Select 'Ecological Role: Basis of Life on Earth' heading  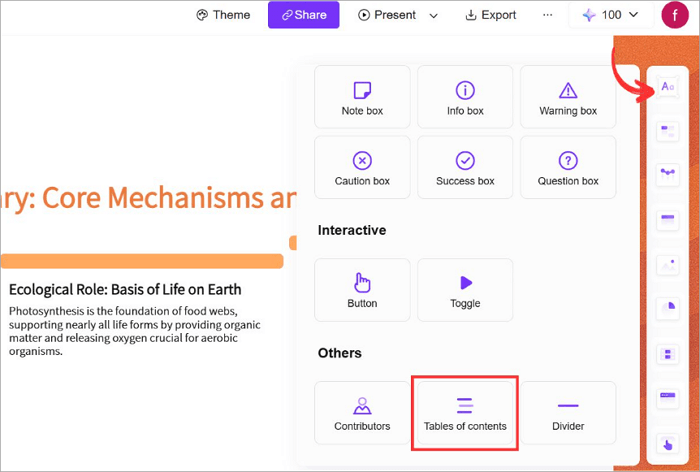pos(125,290)
